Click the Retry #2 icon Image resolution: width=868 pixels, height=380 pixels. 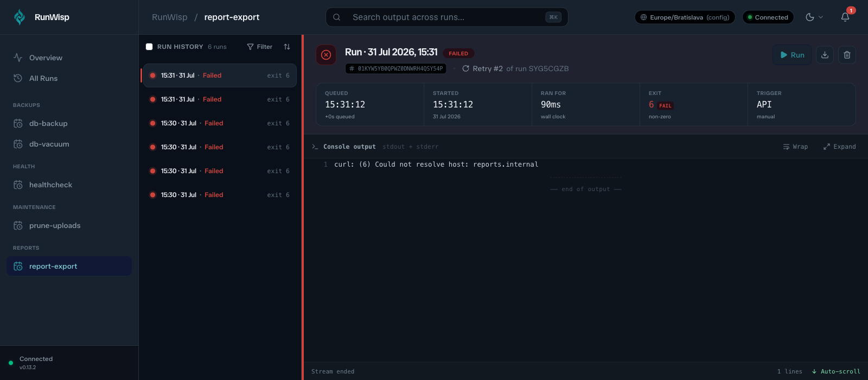pos(465,68)
